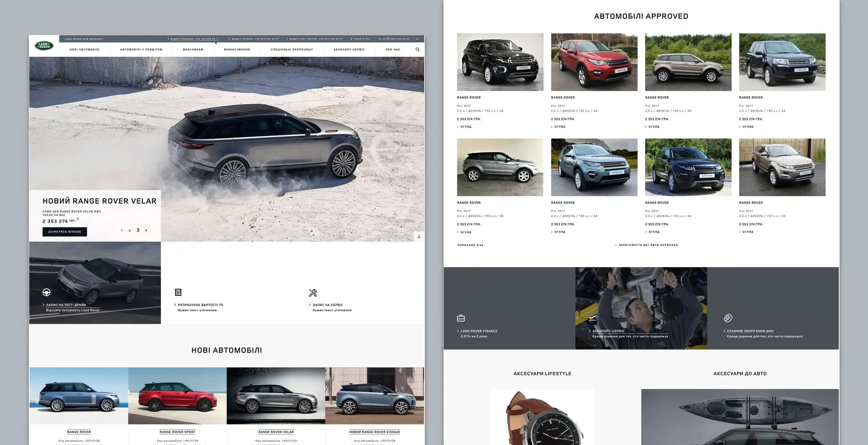Open the beige Evoque side-view Approved photo
Viewport: 868px width, 445px height.
688,62
